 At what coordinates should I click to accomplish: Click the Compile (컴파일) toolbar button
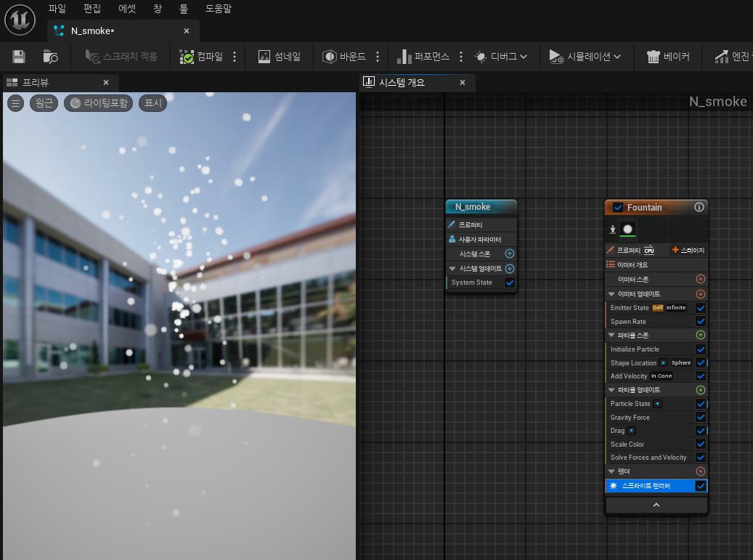click(201, 57)
